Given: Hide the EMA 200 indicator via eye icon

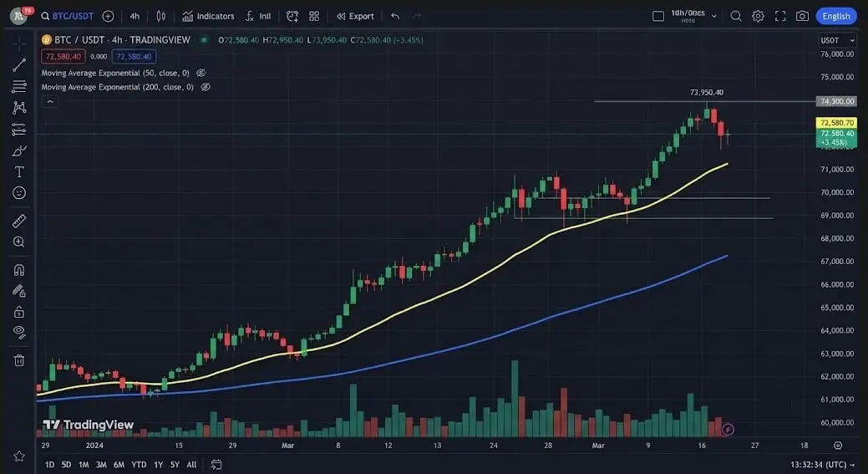Looking at the screenshot, I should pyautogui.click(x=206, y=87).
